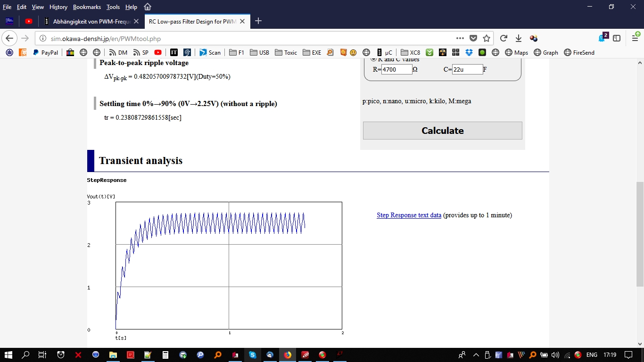Open the Firefox hamburger menu
The height and width of the screenshot is (362, 644).
(635, 38)
